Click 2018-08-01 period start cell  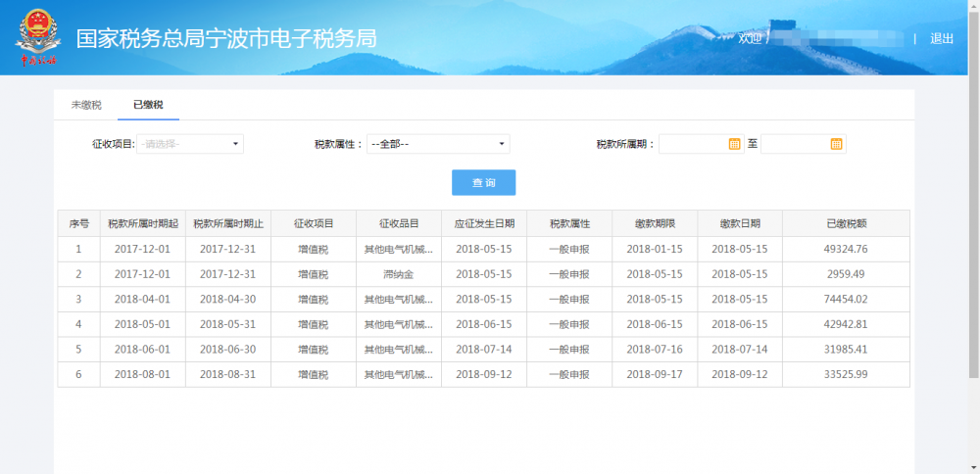pos(142,374)
